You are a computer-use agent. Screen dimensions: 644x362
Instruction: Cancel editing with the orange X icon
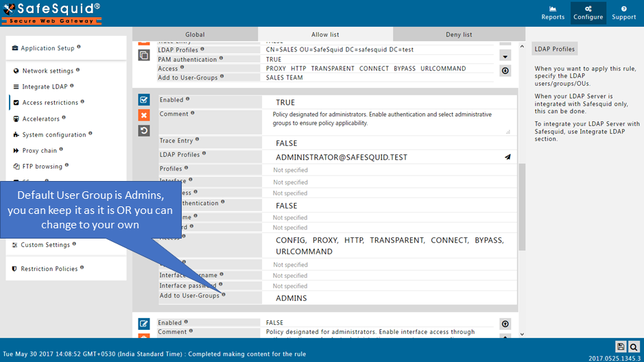point(144,115)
